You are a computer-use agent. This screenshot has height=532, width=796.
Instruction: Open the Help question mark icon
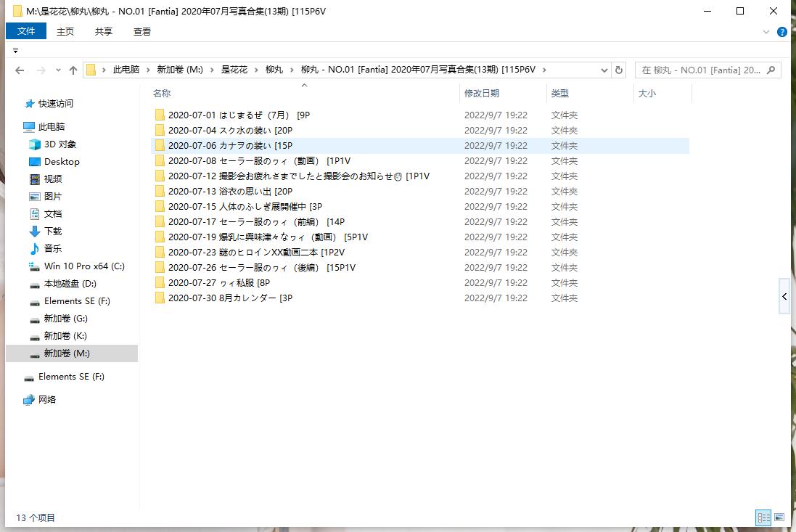(x=782, y=32)
